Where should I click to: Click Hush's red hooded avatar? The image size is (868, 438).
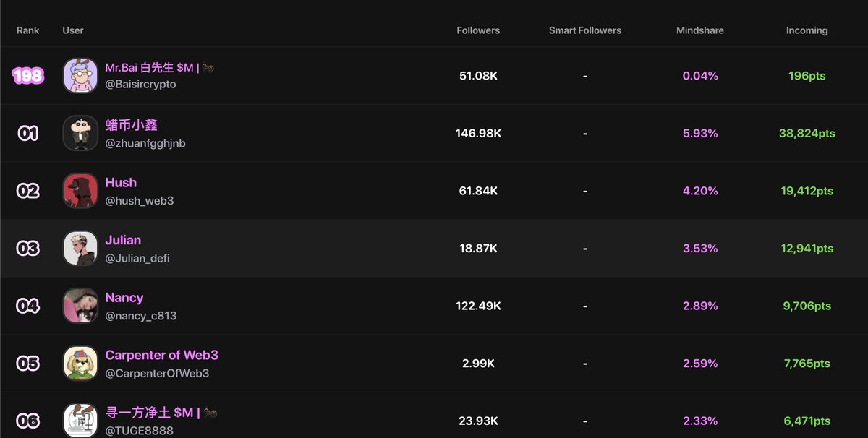pyautogui.click(x=80, y=191)
